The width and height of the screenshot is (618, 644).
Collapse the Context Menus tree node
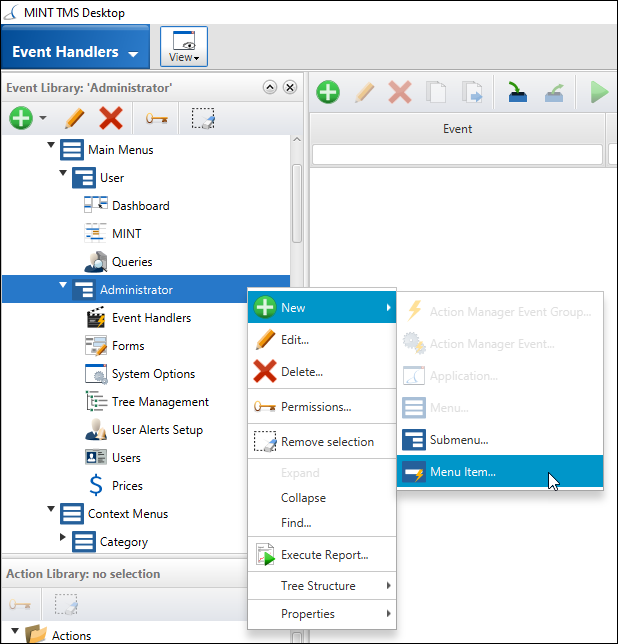click(51, 508)
